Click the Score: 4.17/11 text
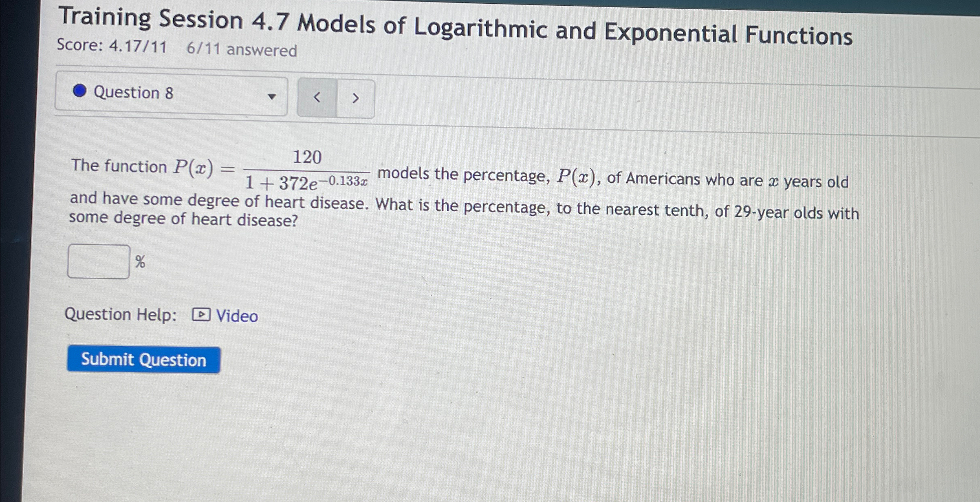Screen dimensions: 980x502 pos(112,46)
